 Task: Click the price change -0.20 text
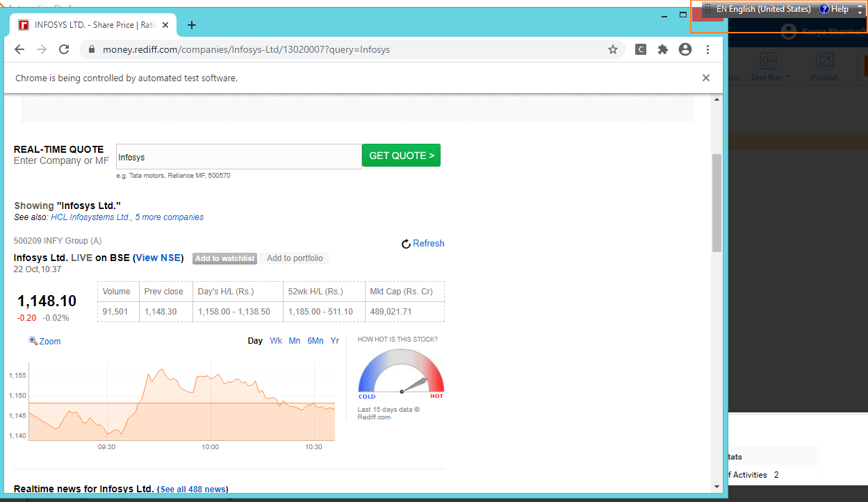point(26,318)
